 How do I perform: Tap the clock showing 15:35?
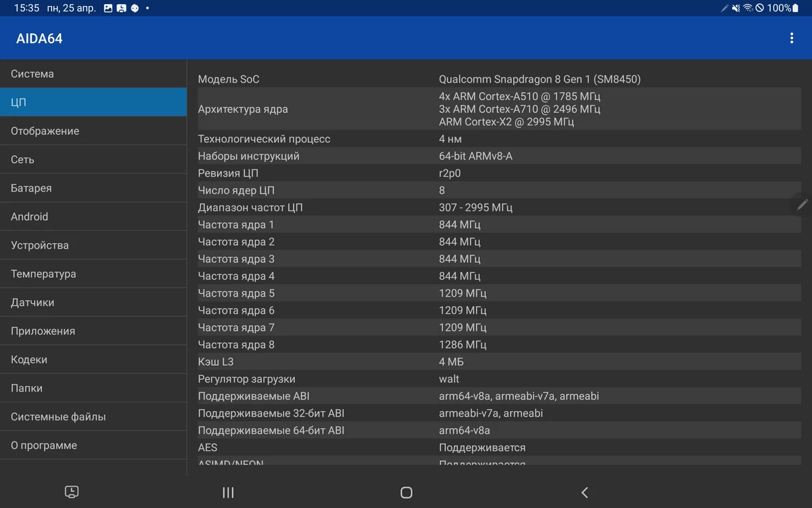click(26, 8)
